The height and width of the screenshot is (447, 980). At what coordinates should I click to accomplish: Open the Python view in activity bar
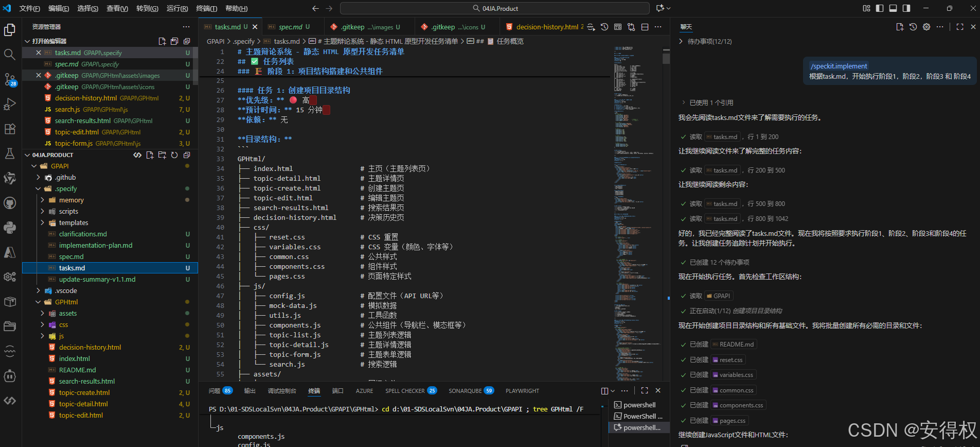pyautogui.click(x=10, y=228)
